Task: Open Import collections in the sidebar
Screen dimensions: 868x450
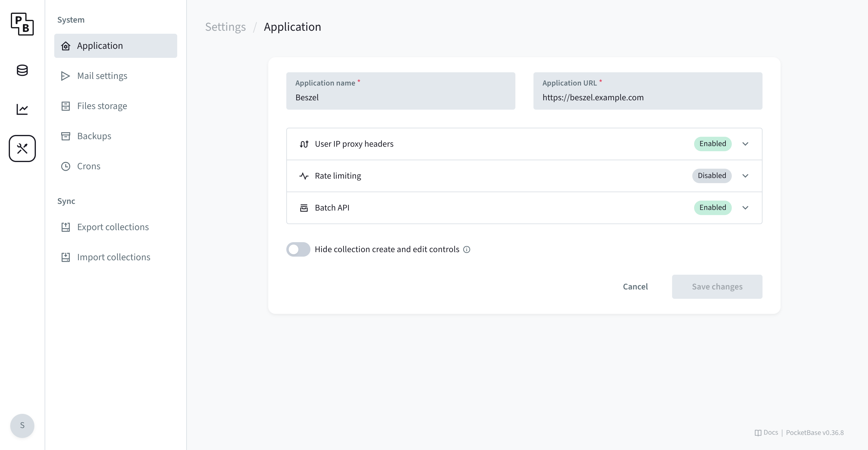Action: 115,257
